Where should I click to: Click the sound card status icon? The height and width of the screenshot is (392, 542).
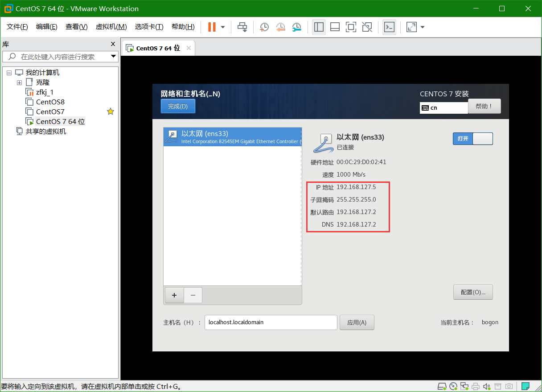[487, 386]
